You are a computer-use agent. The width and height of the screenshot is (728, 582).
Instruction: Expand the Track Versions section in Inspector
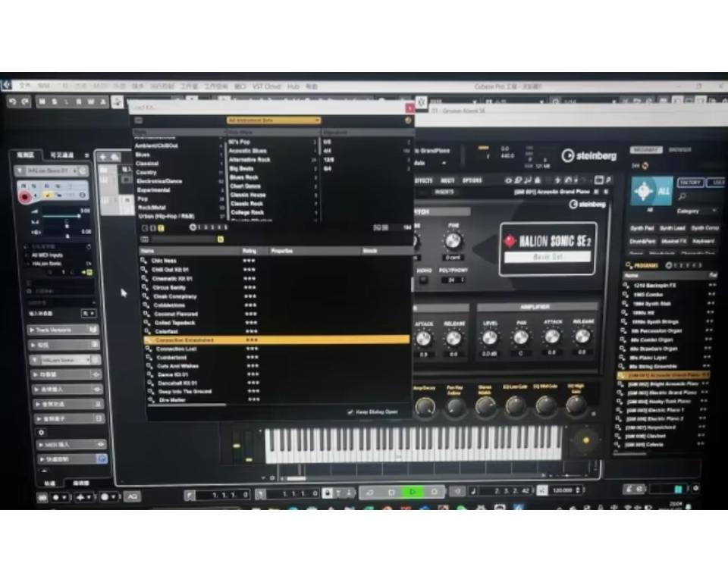64,330
